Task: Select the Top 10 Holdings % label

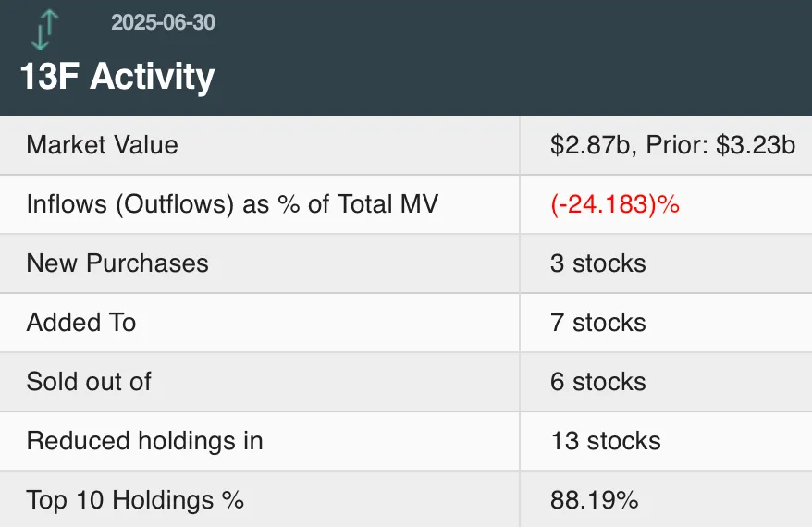Action: click(x=135, y=500)
